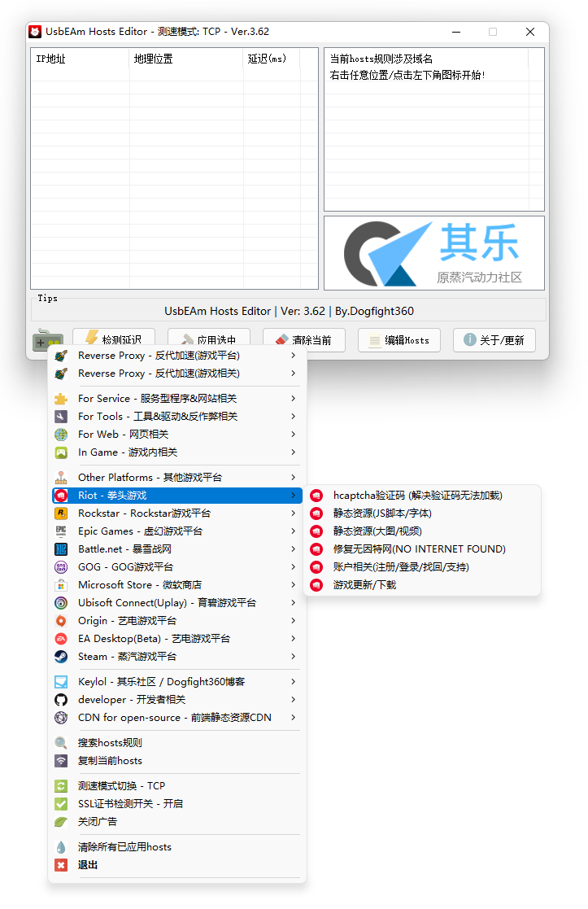
Task: Click the Riot fist icon in menu
Action: point(61,495)
